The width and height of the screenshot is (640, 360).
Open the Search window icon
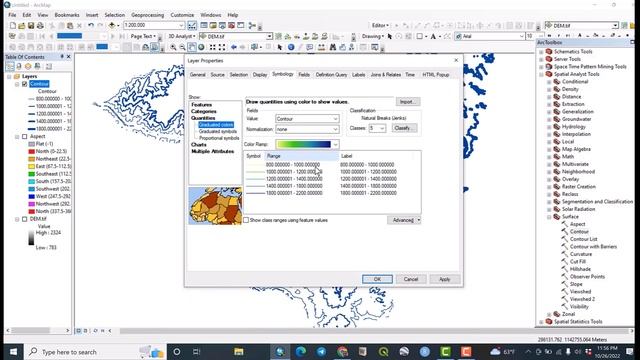coord(222,25)
